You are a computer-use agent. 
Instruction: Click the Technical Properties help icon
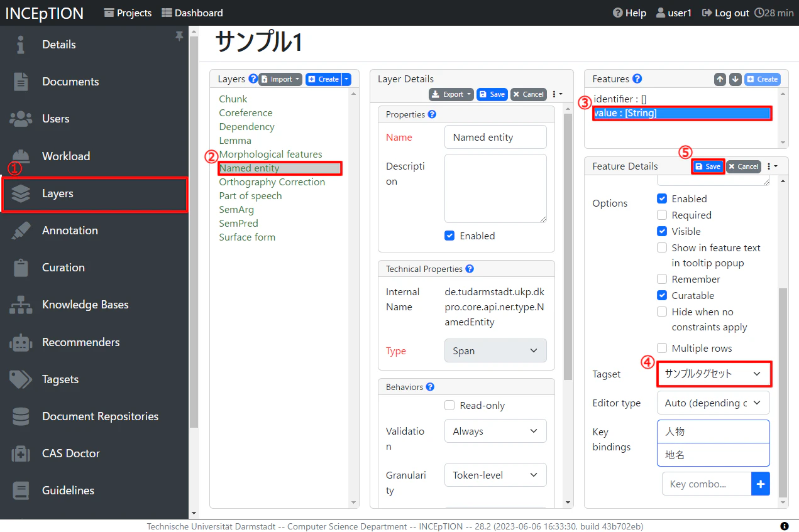pyautogui.click(x=470, y=269)
